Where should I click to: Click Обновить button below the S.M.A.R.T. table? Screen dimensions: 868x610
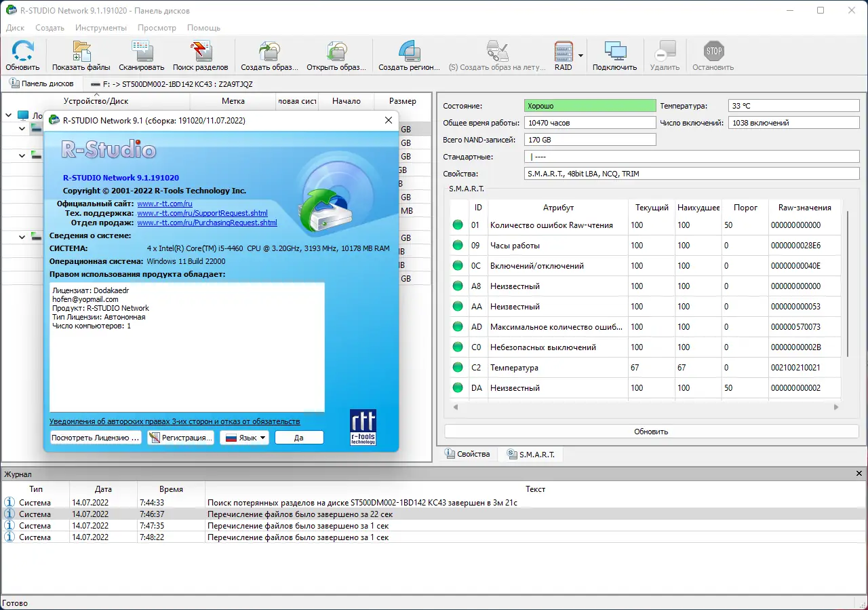651,432
